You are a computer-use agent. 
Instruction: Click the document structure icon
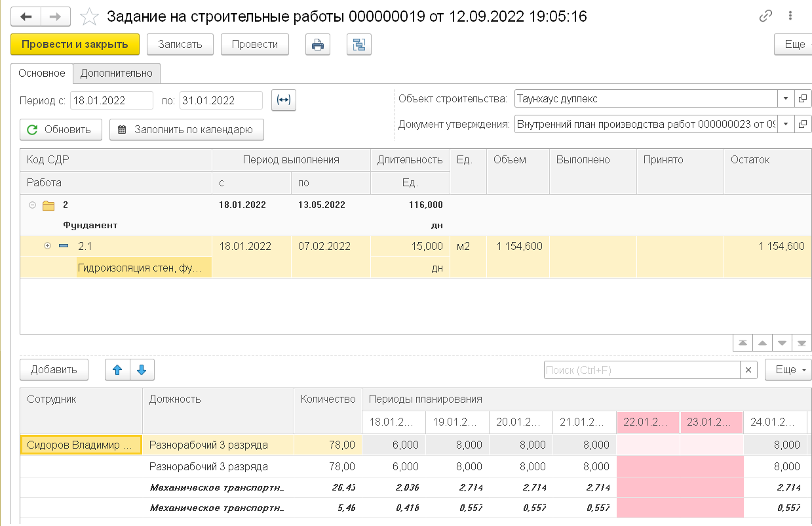(x=358, y=45)
